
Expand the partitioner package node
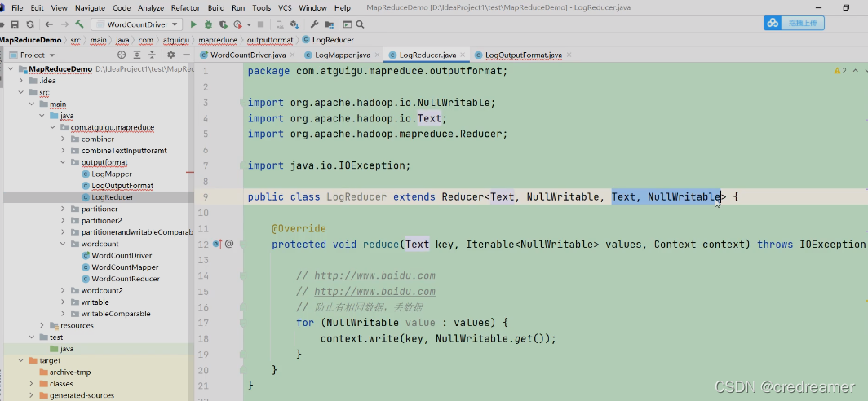coord(63,209)
